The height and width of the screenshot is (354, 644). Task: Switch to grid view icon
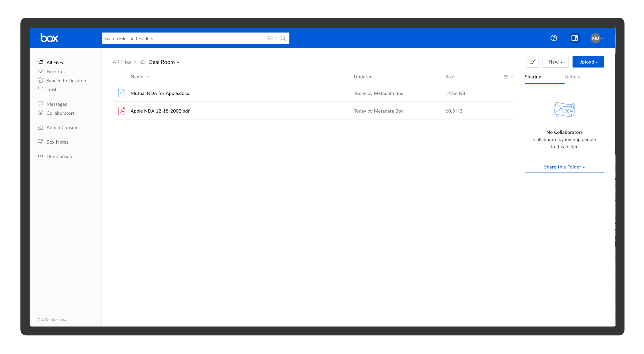[x=511, y=77]
